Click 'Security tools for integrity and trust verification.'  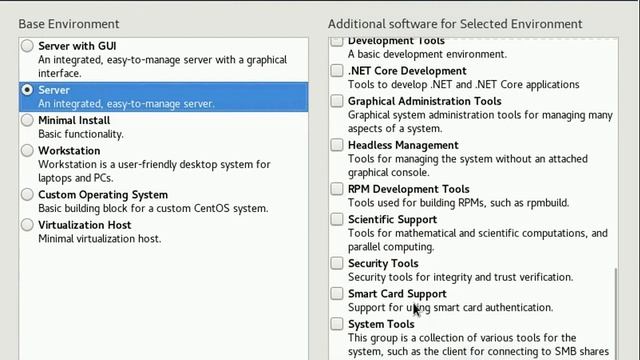click(x=460, y=277)
